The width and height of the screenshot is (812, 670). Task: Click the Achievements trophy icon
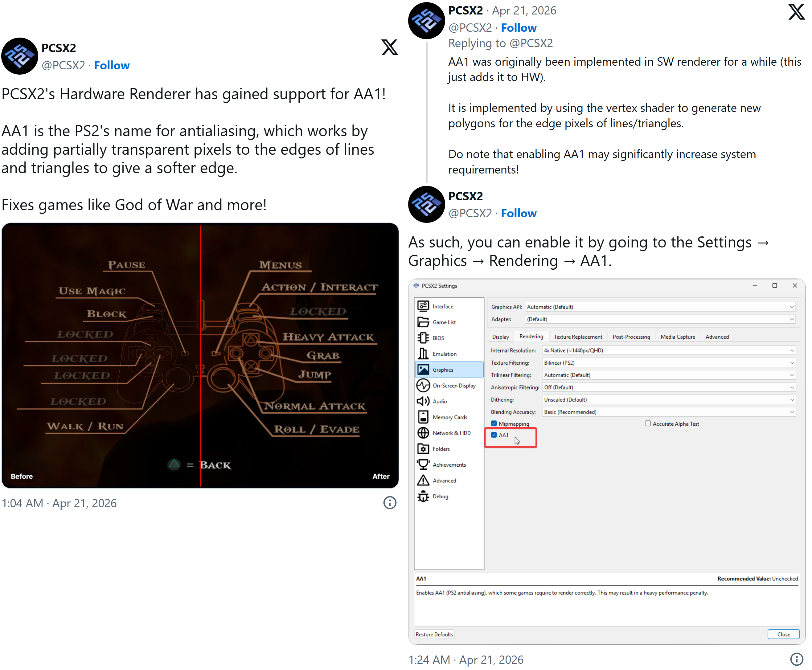pos(423,464)
